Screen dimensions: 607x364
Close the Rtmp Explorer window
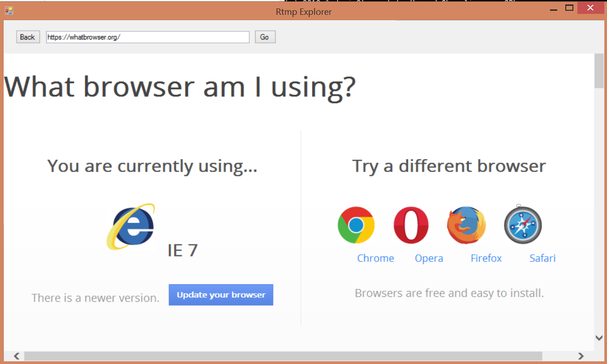coord(591,8)
